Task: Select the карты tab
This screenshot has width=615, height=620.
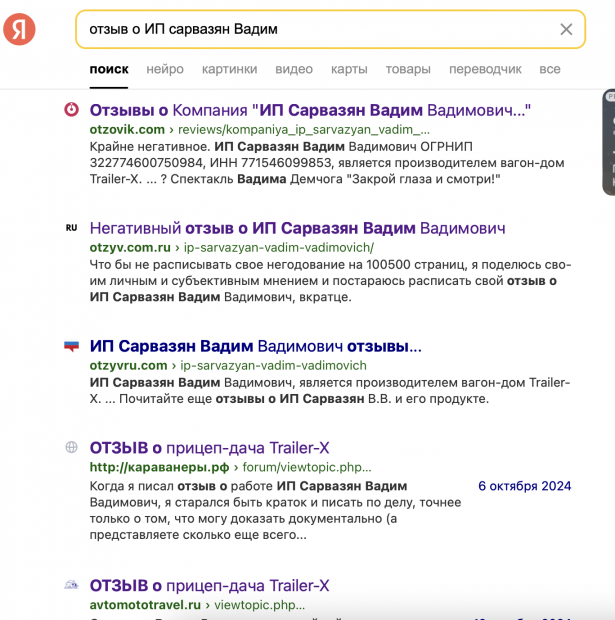Action: click(349, 69)
